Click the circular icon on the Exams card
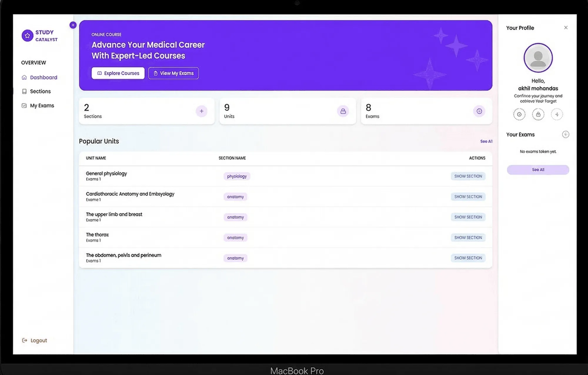Image resolution: width=588 pixels, height=375 pixels. click(x=479, y=111)
